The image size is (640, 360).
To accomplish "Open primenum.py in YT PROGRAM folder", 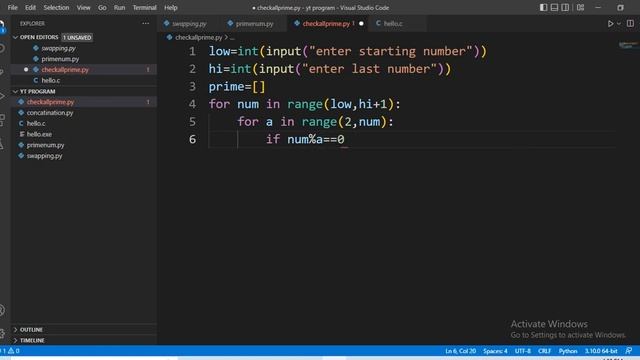I will tap(84, 145).
